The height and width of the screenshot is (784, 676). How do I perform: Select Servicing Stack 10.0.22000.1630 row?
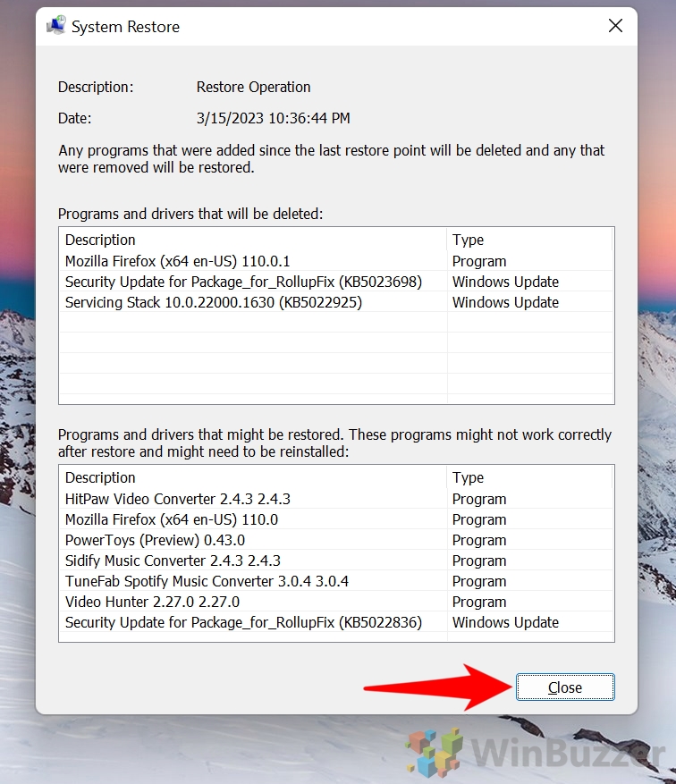pos(336,302)
